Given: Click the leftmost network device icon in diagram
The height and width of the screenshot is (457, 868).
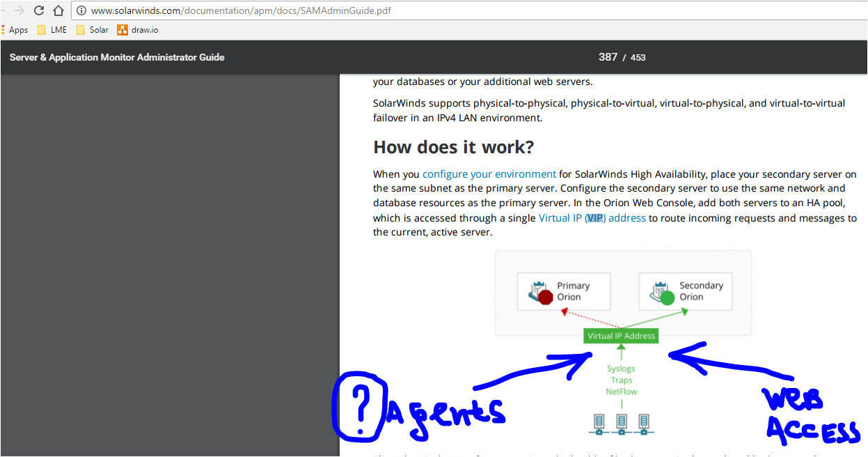Looking at the screenshot, I should [x=597, y=423].
